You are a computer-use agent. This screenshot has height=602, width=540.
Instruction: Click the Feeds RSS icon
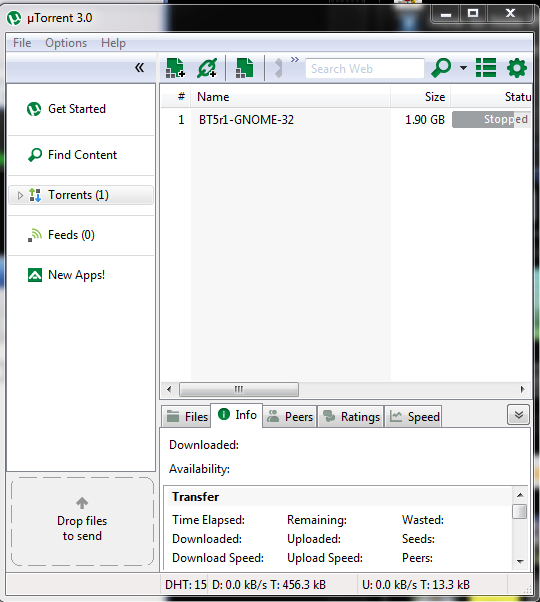35,235
